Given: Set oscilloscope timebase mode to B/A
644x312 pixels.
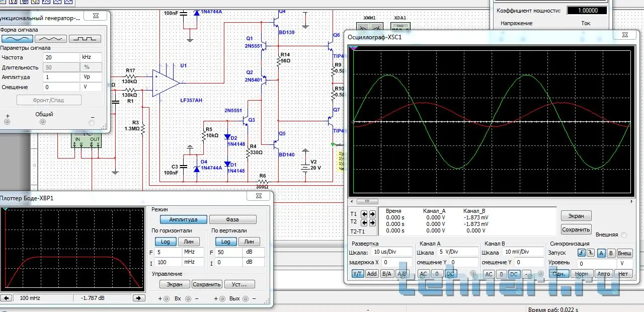Looking at the screenshot, I should pos(387,274).
